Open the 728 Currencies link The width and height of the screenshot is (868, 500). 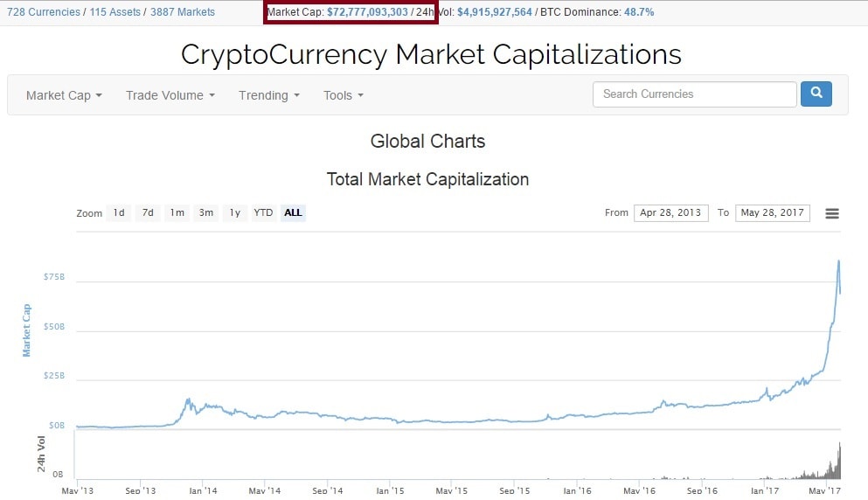43,12
